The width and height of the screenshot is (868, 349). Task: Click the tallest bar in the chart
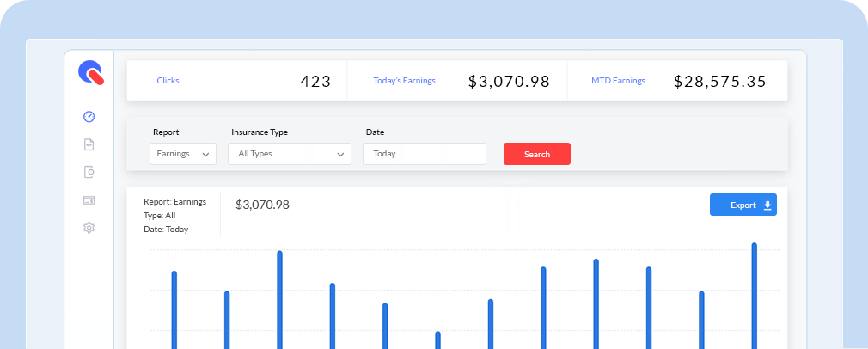point(754,296)
